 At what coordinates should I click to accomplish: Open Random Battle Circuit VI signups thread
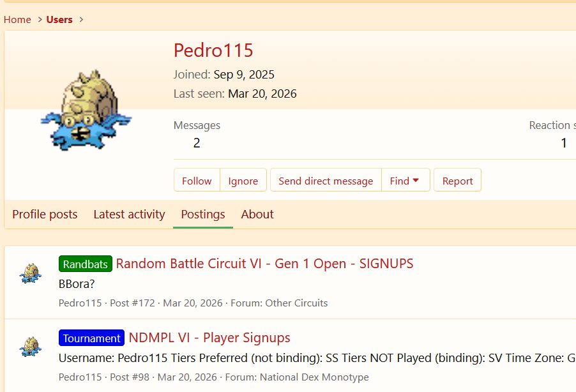coord(264,264)
